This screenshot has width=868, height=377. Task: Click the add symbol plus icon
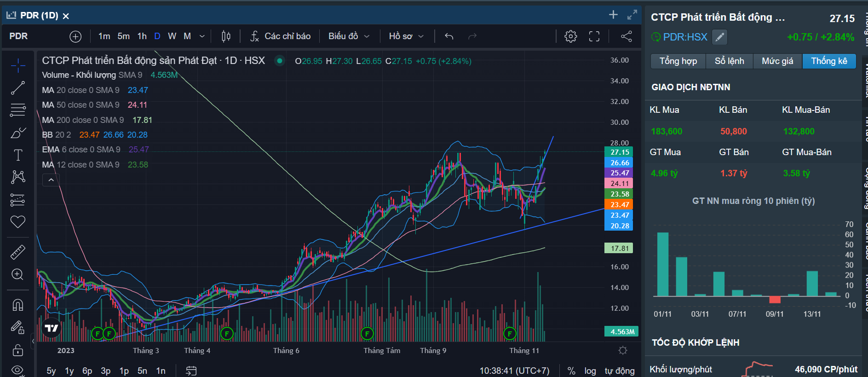click(75, 36)
